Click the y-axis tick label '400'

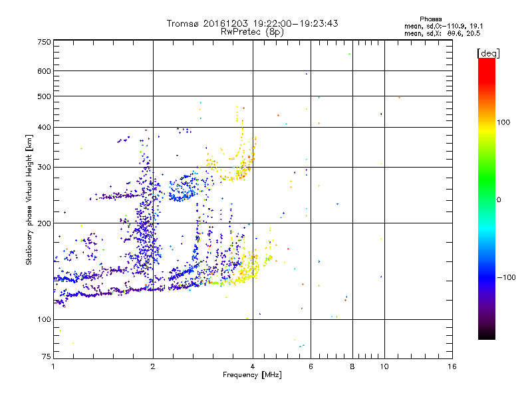coord(44,127)
